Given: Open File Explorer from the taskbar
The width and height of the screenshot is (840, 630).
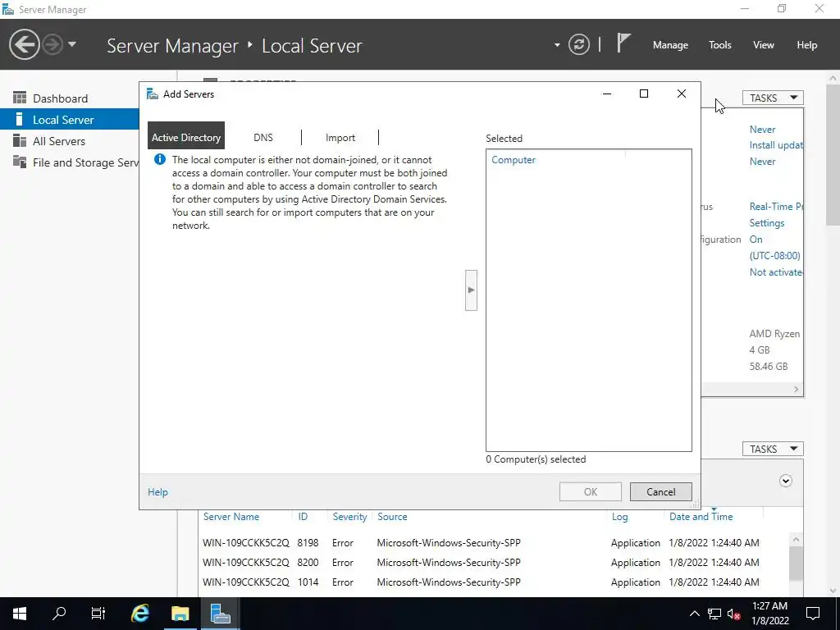Looking at the screenshot, I should 180,614.
